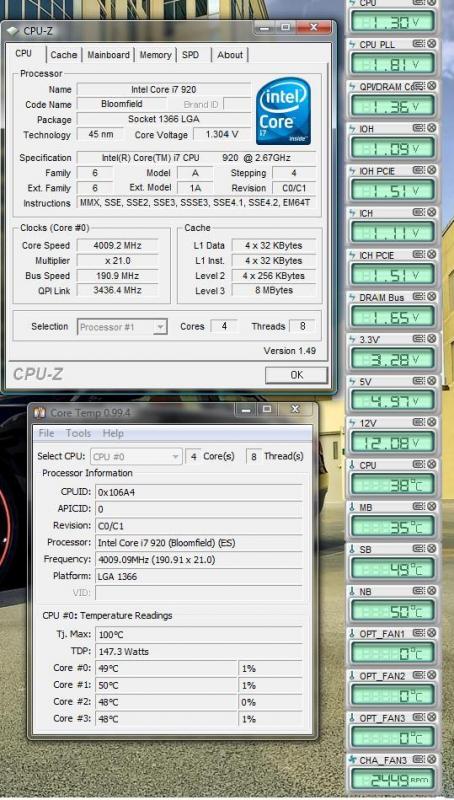Close the 5V monitor

432,380
